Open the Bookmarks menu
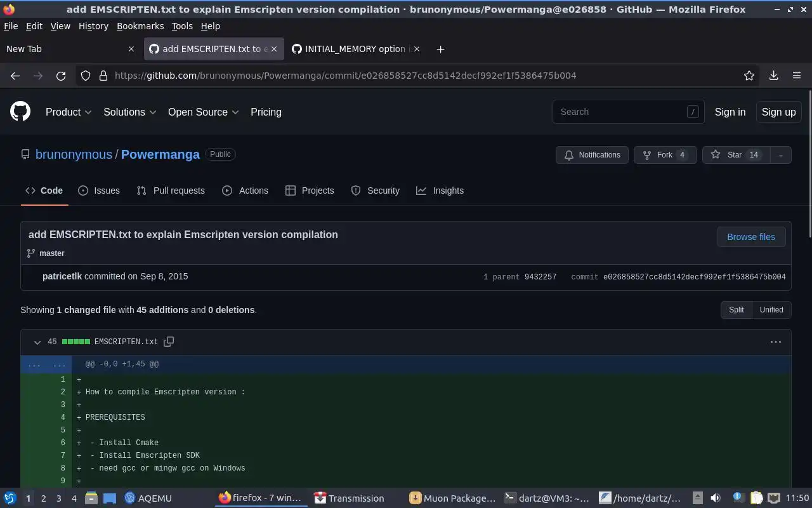812x508 pixels. (140, 26)
